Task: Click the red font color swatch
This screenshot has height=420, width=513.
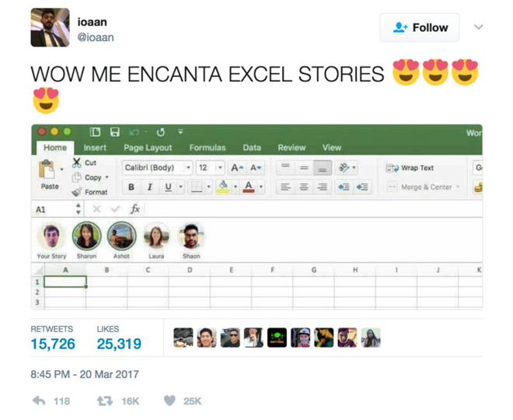Action: (x=249, y=187)
